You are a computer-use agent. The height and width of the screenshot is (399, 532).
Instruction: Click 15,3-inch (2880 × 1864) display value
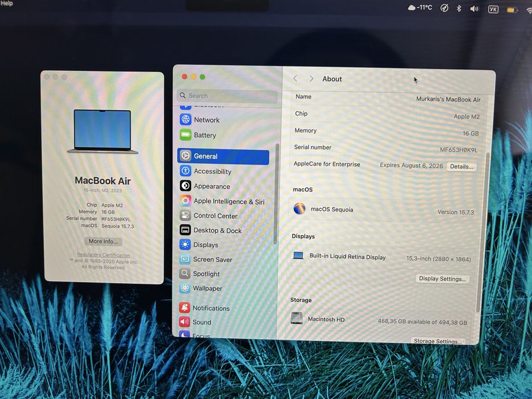point(438,259)
